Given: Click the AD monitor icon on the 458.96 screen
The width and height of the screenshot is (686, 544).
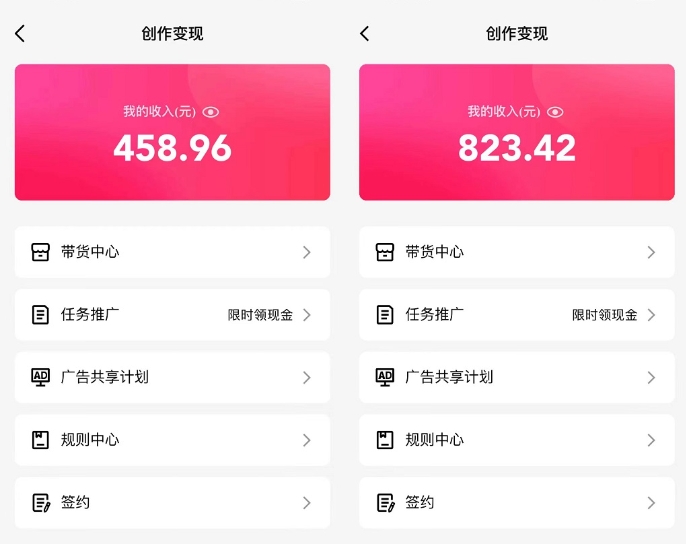Looking at the screenshot, I should click(x=40, y=377).
